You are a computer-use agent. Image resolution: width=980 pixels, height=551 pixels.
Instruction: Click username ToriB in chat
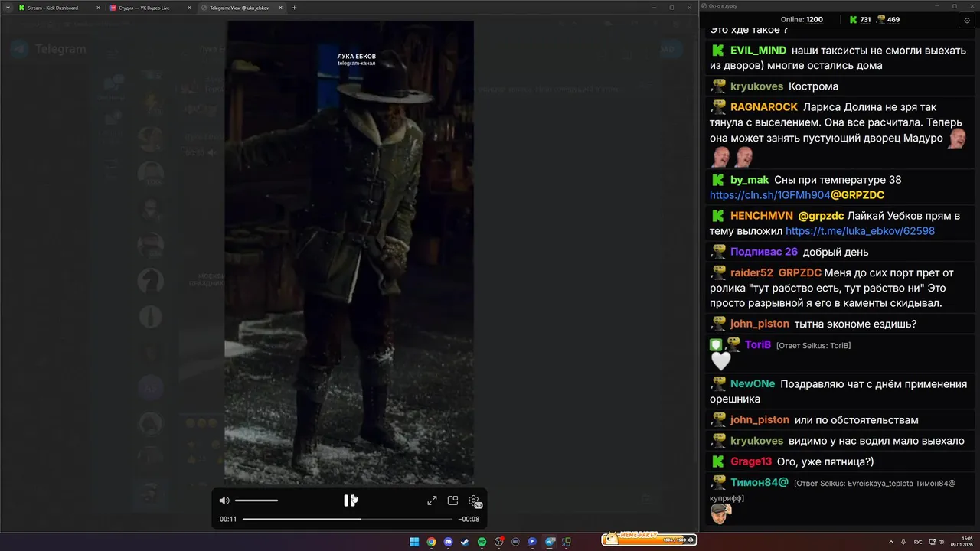click(x=758, y=344)
